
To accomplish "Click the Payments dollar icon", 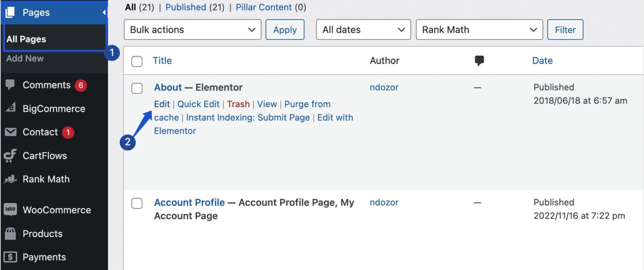I will click(10, 257).
